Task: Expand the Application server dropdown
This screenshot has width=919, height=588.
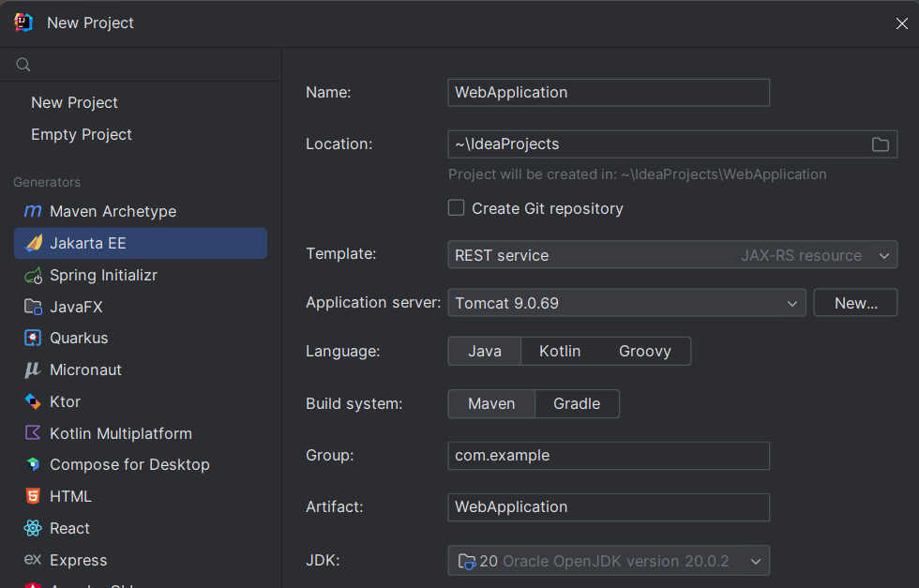Action: click(x=626, y=303)
